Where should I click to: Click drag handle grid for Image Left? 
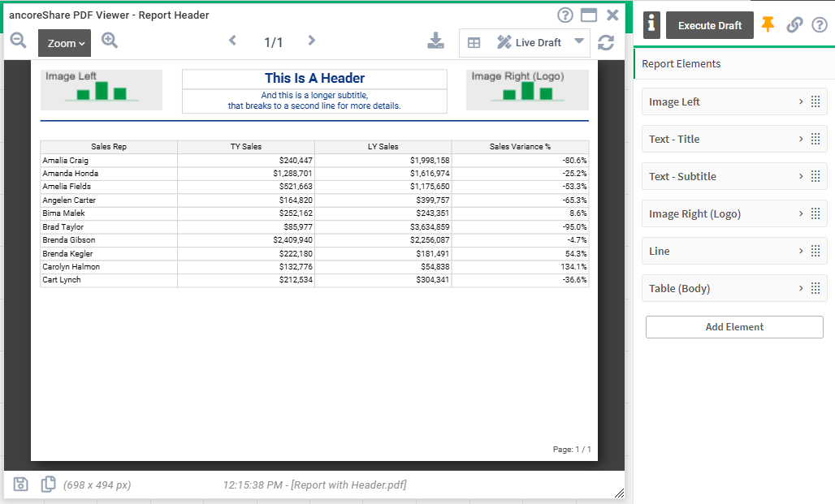816,101
